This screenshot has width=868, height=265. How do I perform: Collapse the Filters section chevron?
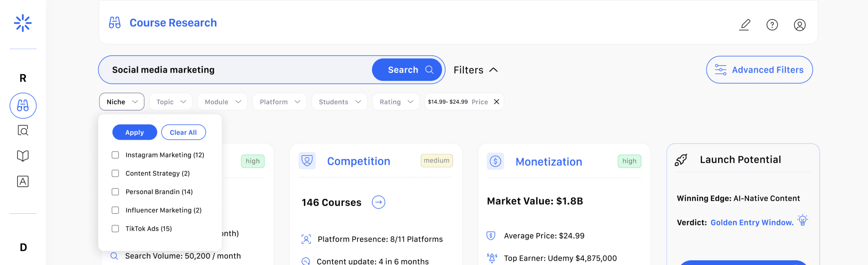[493, 70]
